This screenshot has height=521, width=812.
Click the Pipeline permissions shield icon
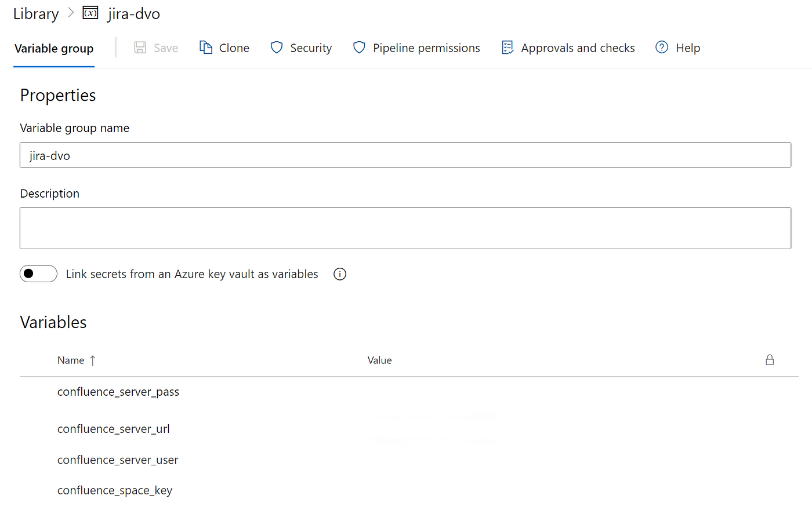click(360, 48)
